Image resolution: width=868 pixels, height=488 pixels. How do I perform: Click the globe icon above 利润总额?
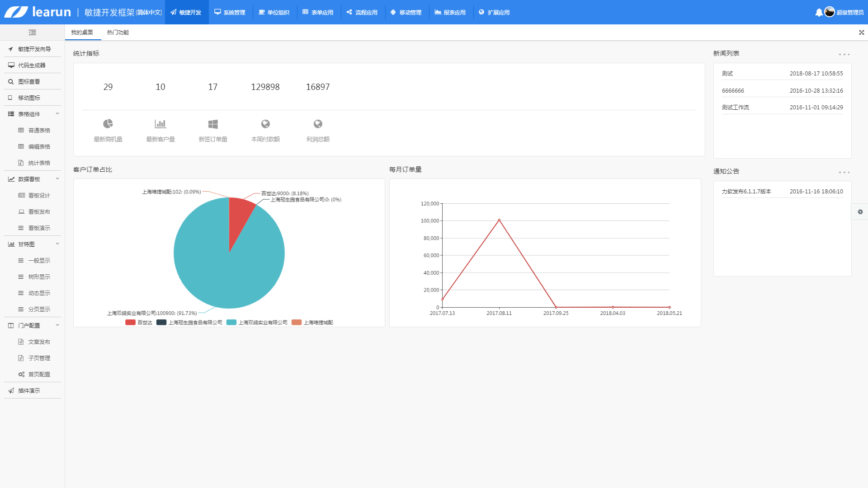pyautogui.click(x=318, y=124)
